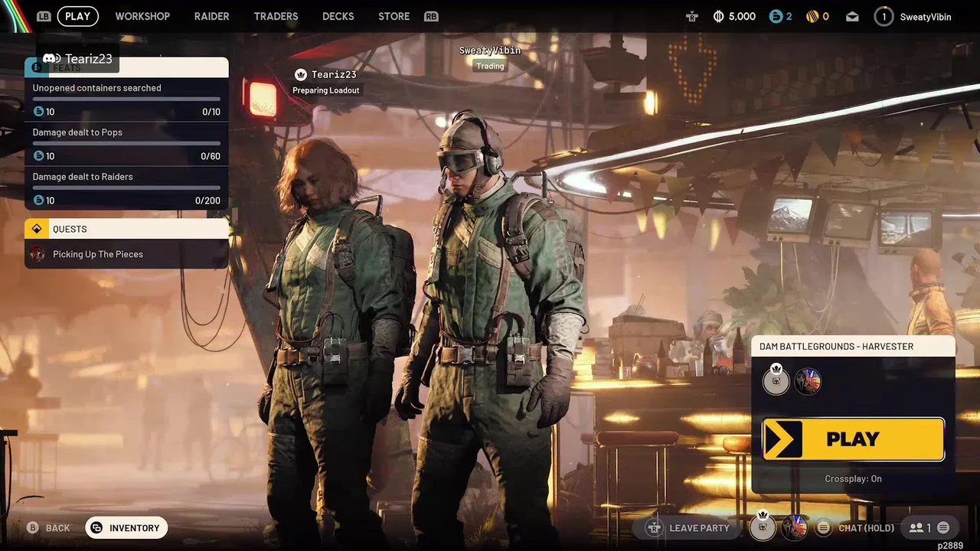Screen dimensions: 980x551
Task: Click the 0/200 Raiders damage counter
Action: [207, 201]
